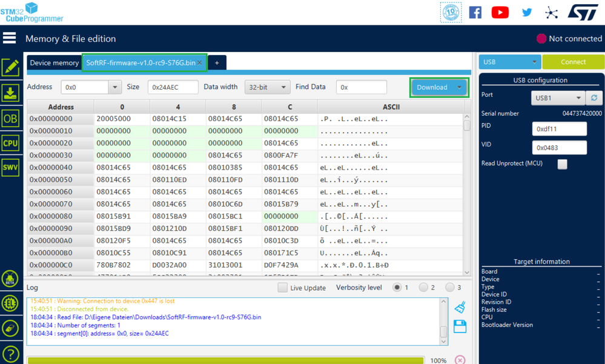Click the ST logo

coord(583,12)
